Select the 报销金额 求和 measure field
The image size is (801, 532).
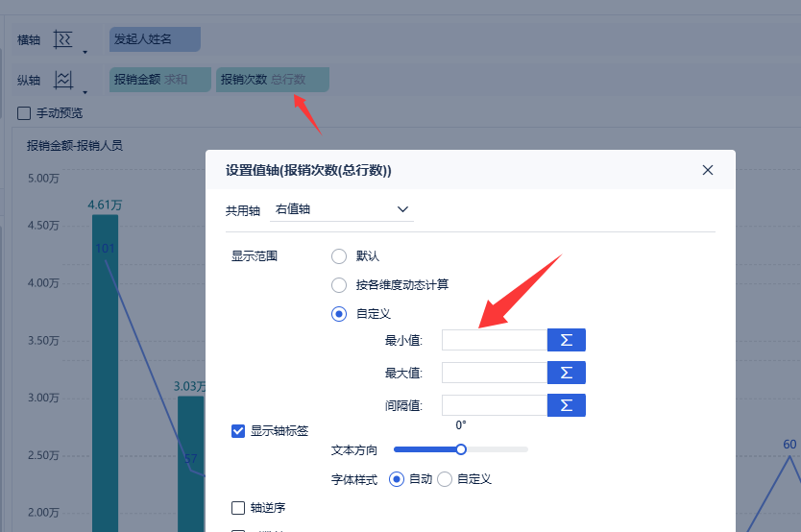(159, 80)
